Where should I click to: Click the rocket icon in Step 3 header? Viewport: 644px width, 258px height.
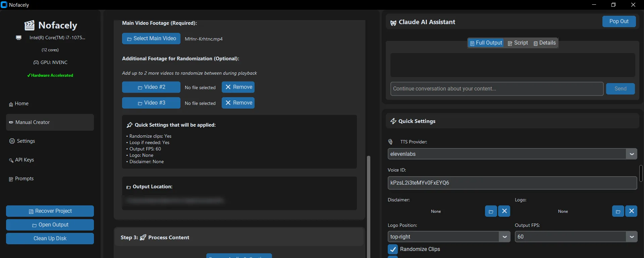(x=143, y=238)
